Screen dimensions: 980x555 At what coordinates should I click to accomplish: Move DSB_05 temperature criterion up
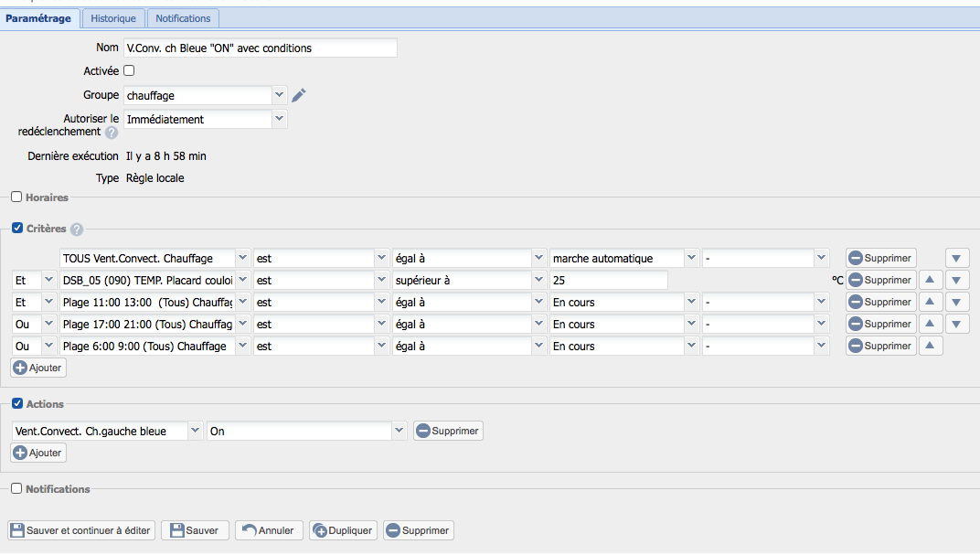pyautogui.click(x=931, y=281)
